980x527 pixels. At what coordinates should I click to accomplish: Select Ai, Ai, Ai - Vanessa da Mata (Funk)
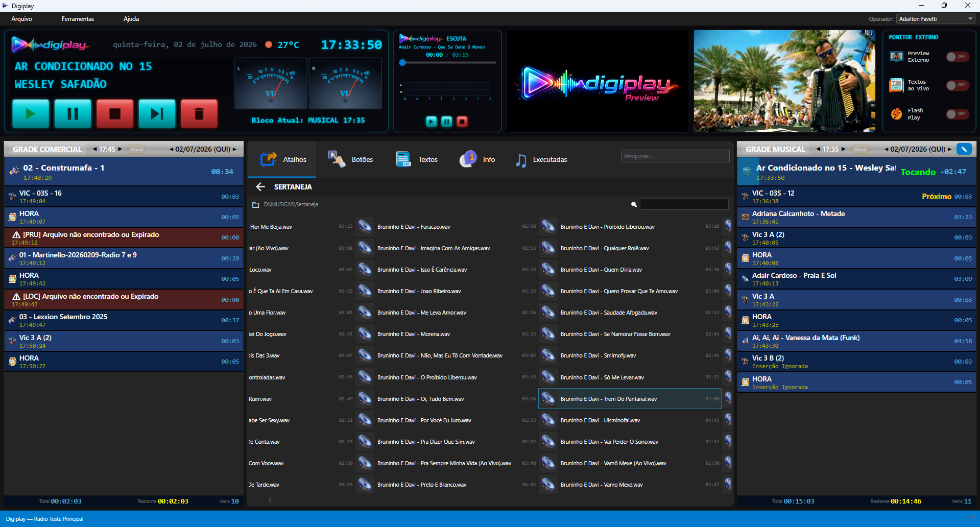856,341
